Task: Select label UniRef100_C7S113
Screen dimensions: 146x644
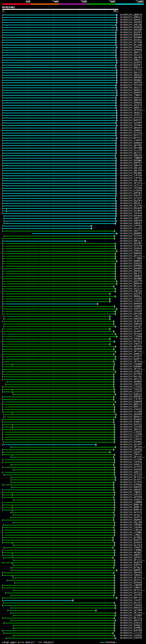Action: 131,70
